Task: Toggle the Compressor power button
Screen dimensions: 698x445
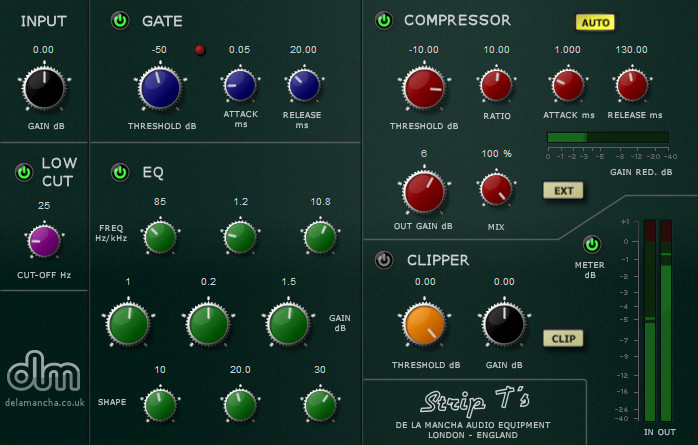Action: coord(384,20)
